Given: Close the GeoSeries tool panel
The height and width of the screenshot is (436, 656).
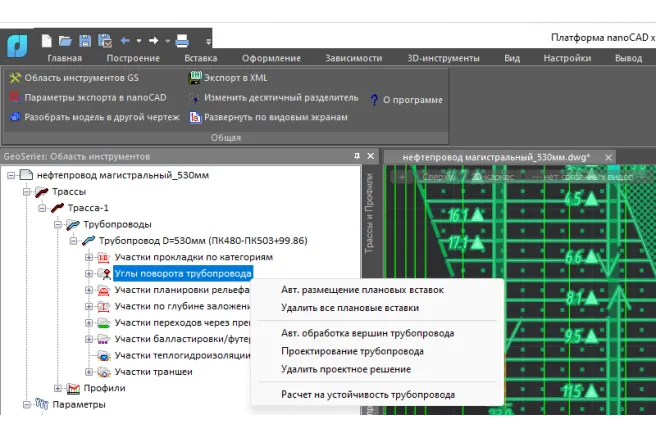Looking at the screenshot, I should click(x=371, y=156).
